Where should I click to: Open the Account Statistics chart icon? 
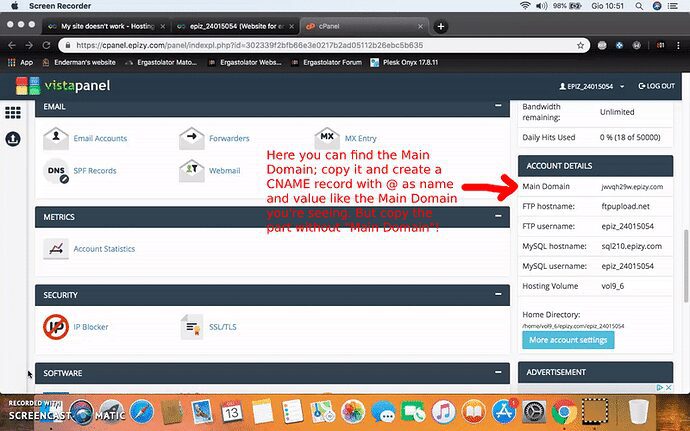pyautogui.click(x=56, y=249)
